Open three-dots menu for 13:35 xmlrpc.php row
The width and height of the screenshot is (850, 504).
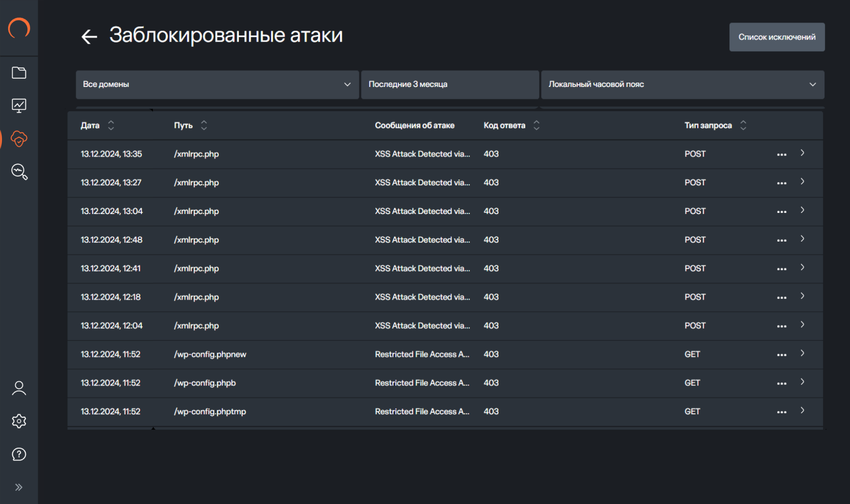(782, 154)
